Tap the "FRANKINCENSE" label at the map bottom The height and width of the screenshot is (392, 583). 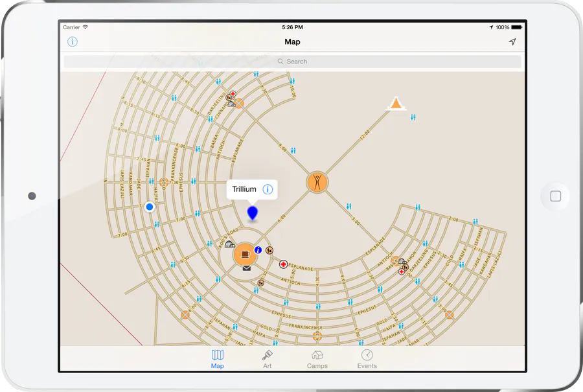tap(306, 327)
